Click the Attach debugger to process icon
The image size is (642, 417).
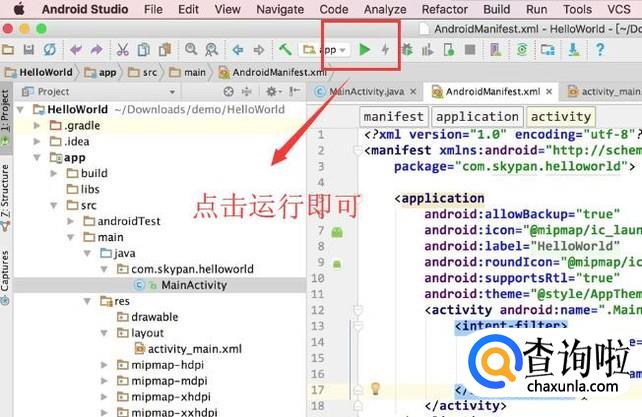449,50
